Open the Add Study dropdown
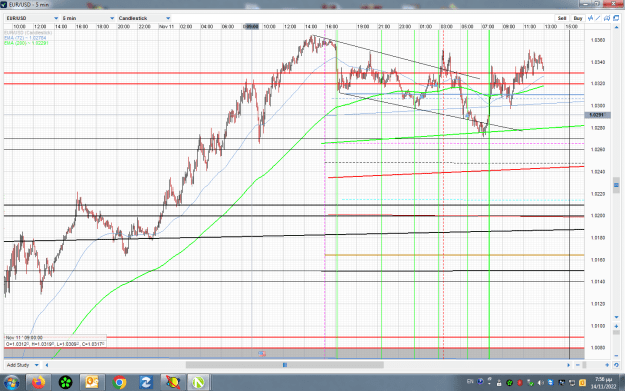Viewport: 625px width, 391px height. coord(22,365)
